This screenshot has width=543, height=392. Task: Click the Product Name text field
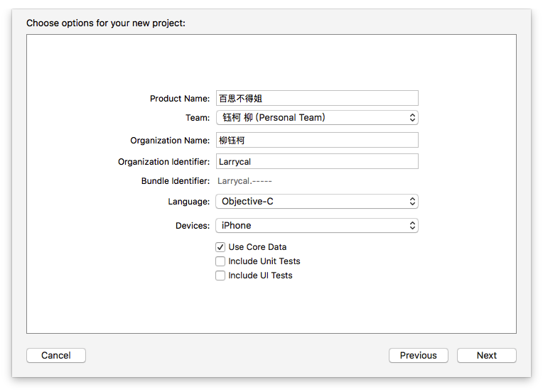[x=316, y=98]
